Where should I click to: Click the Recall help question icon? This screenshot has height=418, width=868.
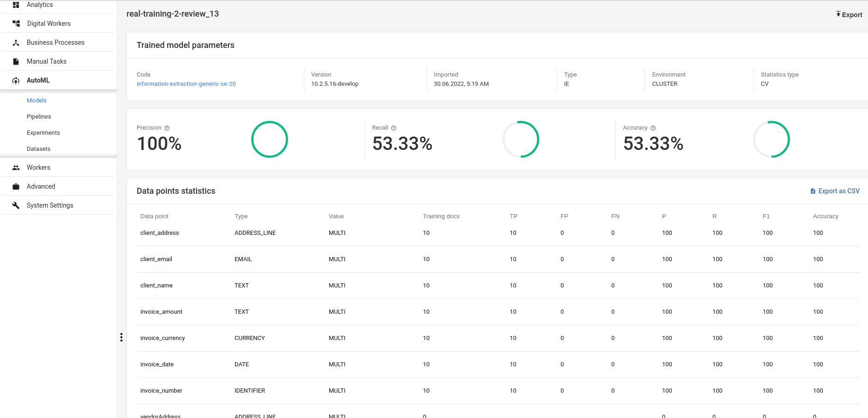[x=394, y=128]
